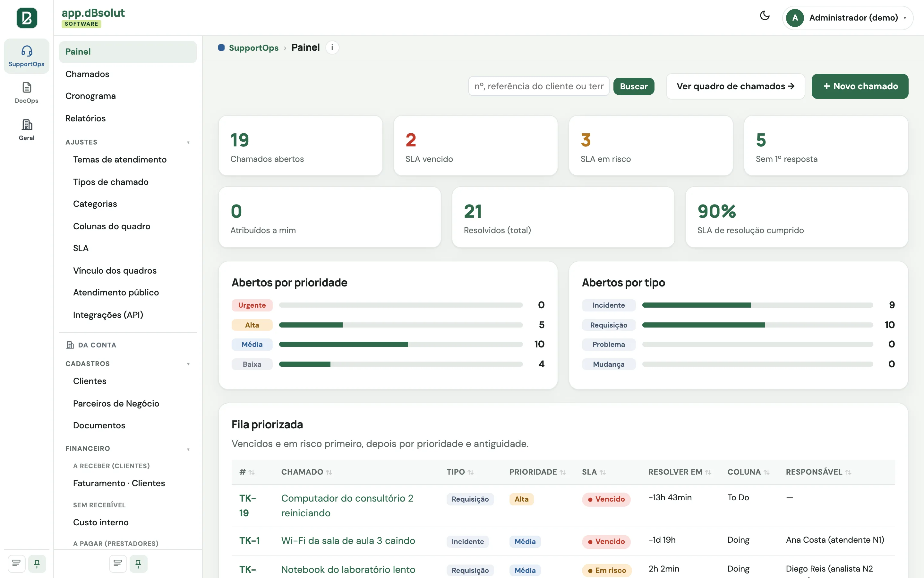
Task: Open the SupportOps module icon
Action: click(x=26, y=56)
